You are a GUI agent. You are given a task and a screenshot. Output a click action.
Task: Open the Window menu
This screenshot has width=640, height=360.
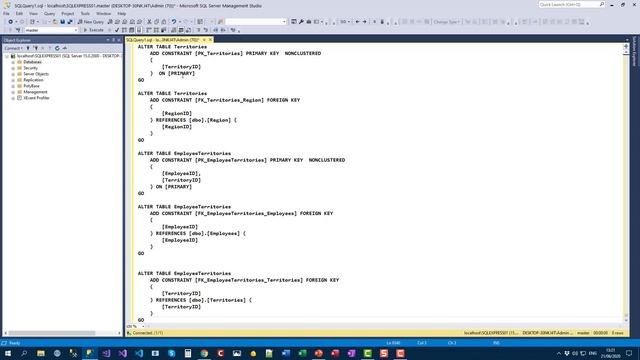103,13
